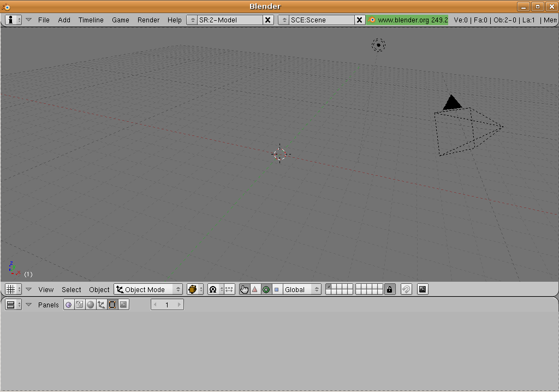The image size is (559, 392).
Task: Toggle the rotate manipulator circle button
Action: click(x=266, y=289)
